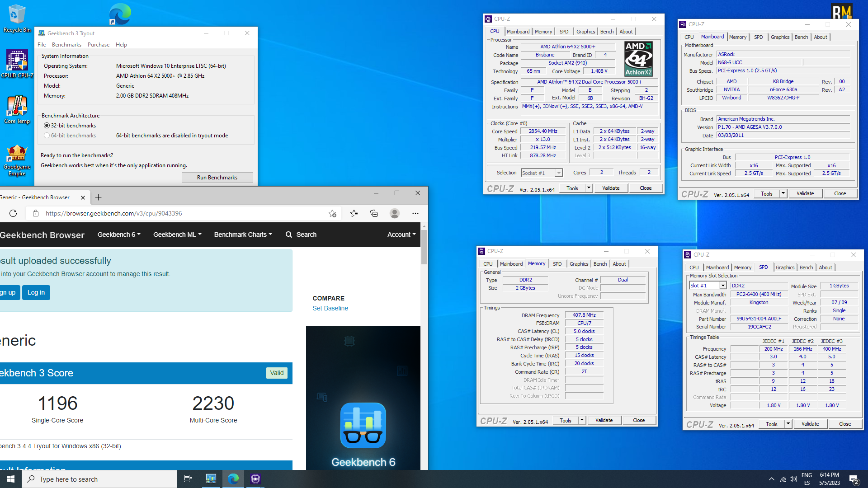868x488 pixels.
Task: Switch to Bench tab in Memory CPU-Z window
Action: (x=600, y=264)
